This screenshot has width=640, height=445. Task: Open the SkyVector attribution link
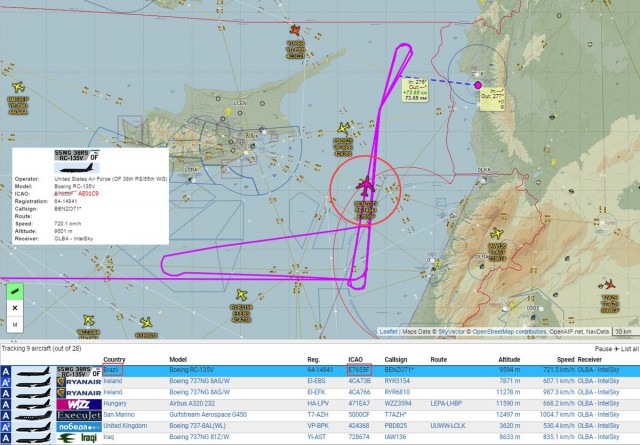pos(451,332)
